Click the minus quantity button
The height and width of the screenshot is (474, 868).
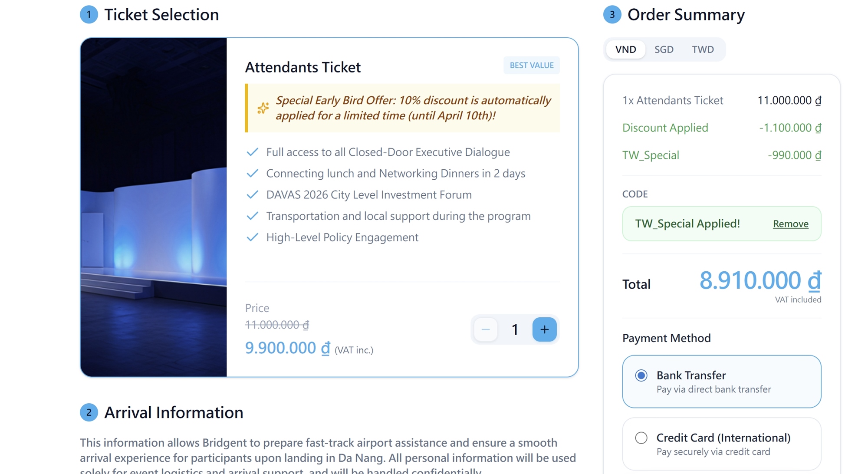click(486, 329)
